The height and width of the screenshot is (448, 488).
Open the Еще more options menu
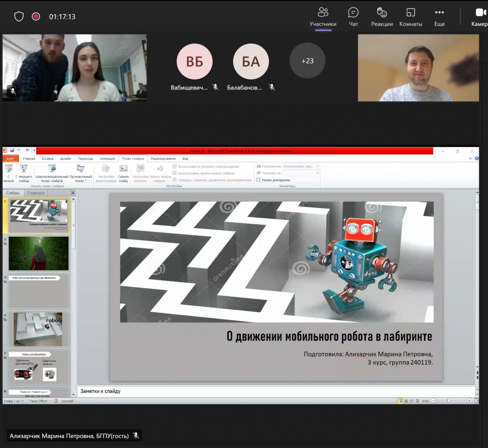(x=439, y=17)
